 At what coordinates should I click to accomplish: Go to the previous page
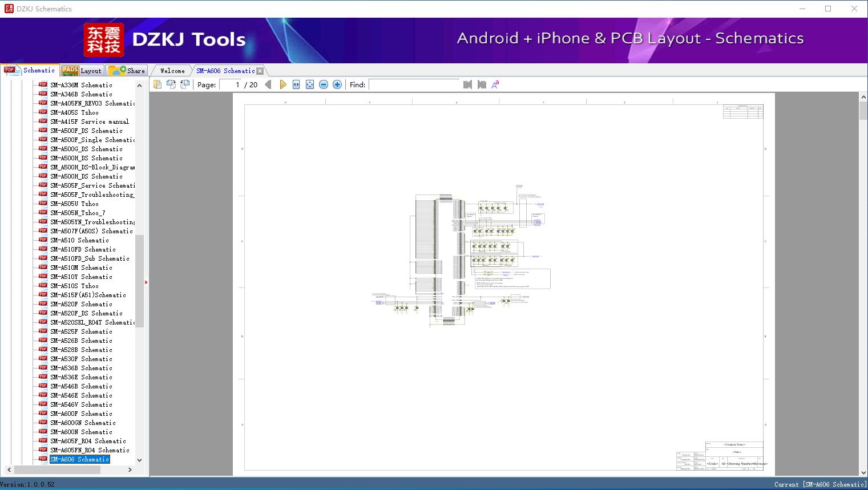coord(268,84)
